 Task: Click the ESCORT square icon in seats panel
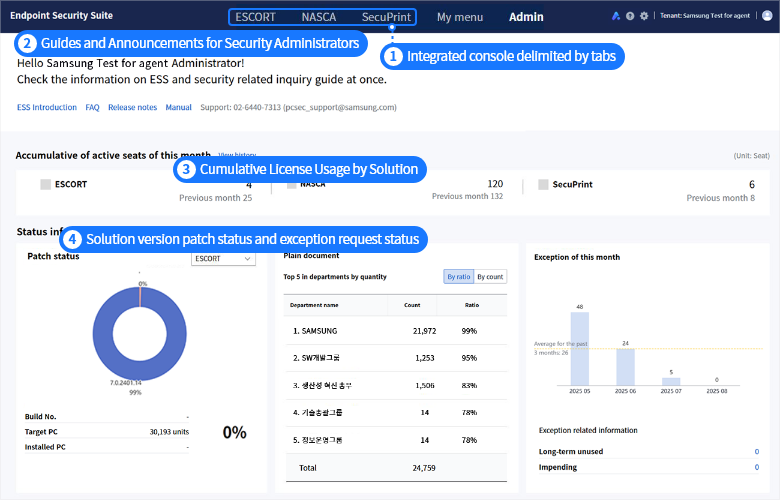45,185
